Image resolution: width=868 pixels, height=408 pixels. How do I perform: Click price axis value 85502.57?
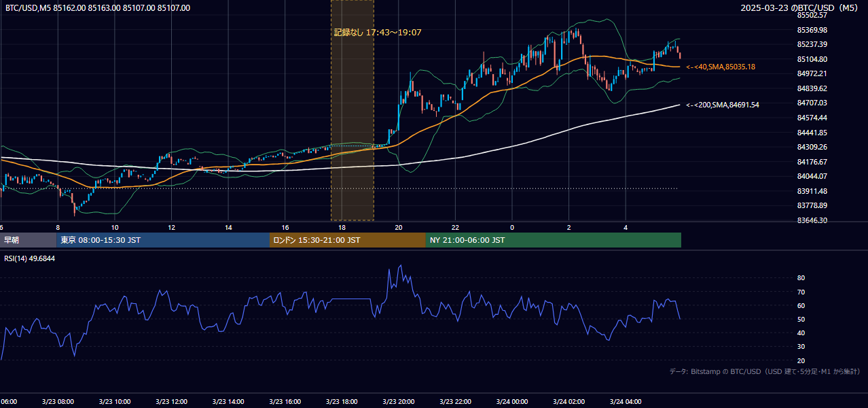point(812,15)
